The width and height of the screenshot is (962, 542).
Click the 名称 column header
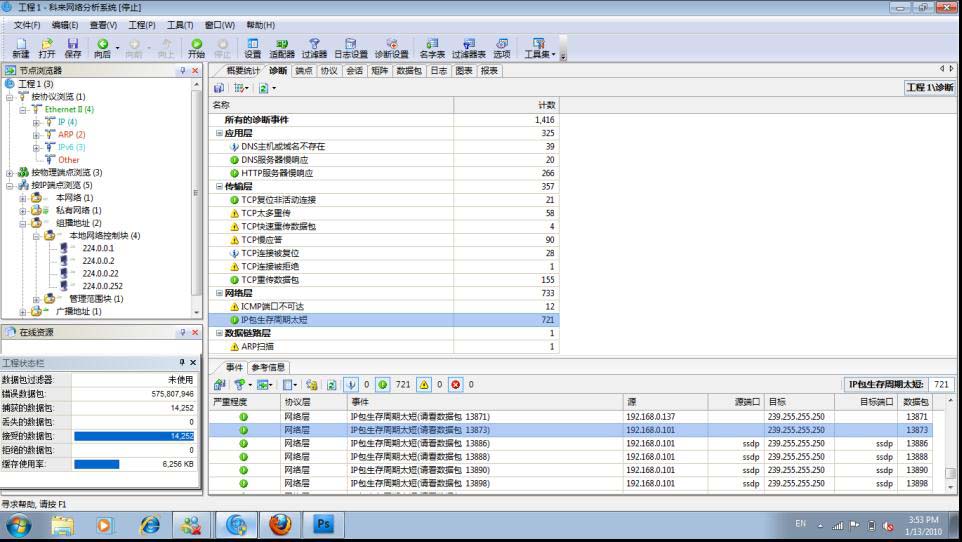coord(331,105)
